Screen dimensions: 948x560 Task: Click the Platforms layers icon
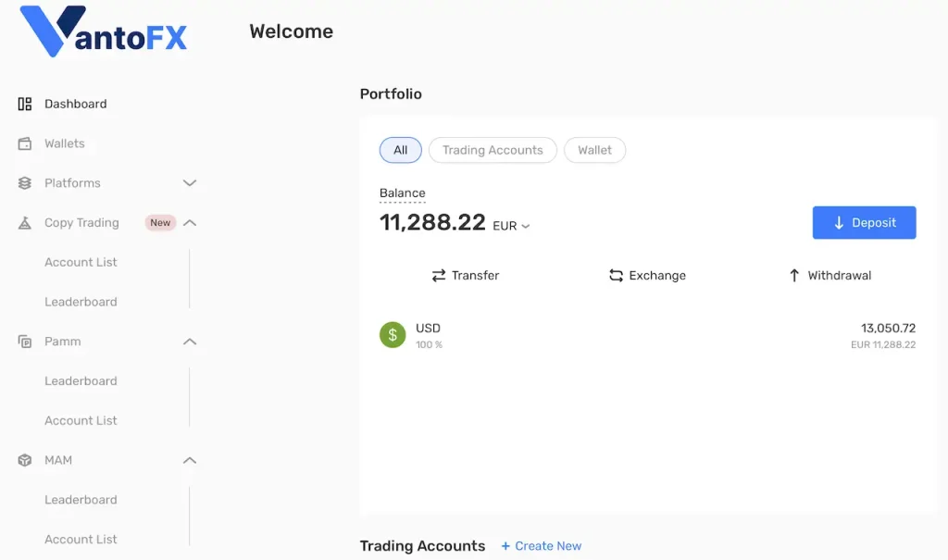(x=24, y=182)
